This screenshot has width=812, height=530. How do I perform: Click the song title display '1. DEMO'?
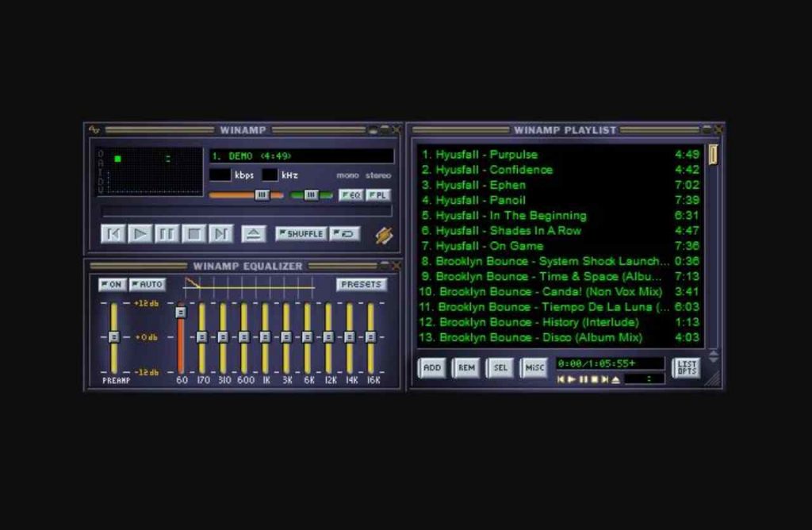(301, 156)
